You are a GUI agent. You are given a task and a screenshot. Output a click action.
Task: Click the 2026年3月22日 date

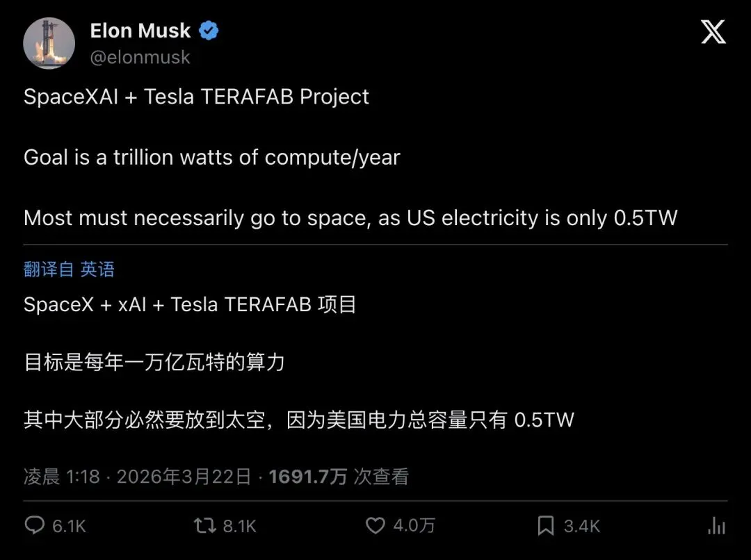(184, 477)
